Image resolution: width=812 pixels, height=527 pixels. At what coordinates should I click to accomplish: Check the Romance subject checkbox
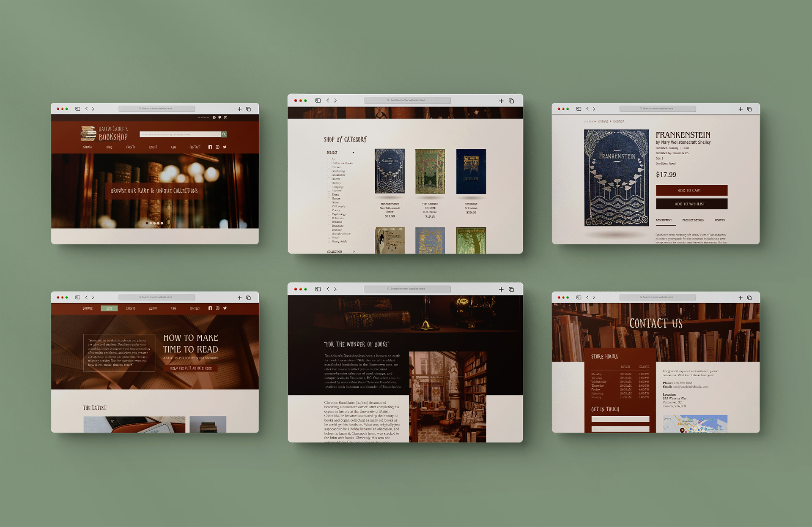329,226
